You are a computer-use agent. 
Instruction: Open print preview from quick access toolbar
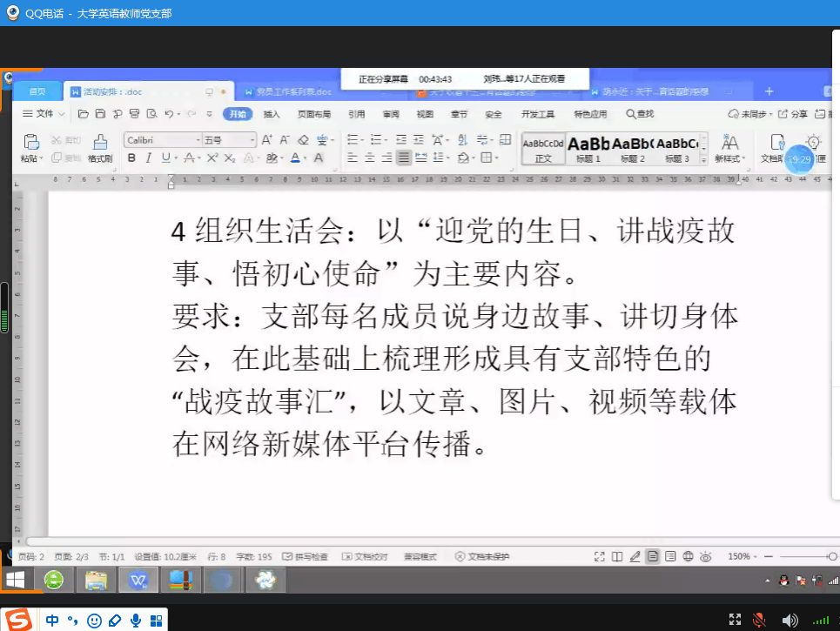click(x=152, y=113)
